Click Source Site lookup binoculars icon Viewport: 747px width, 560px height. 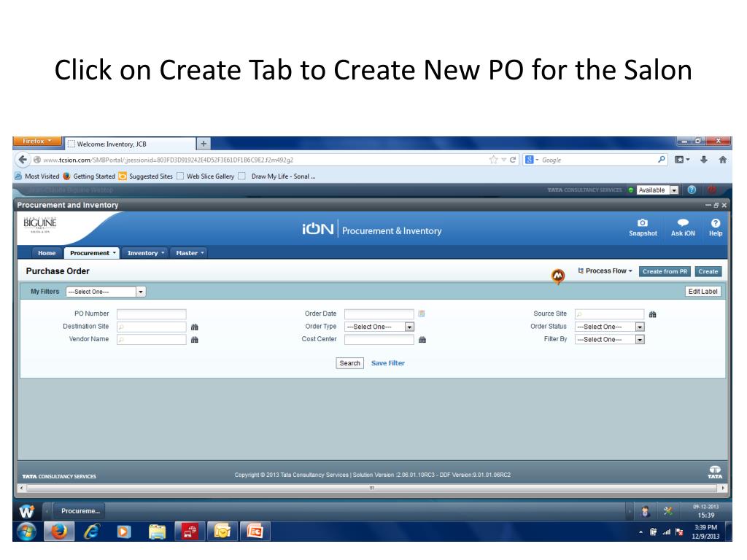click(653, 314)
